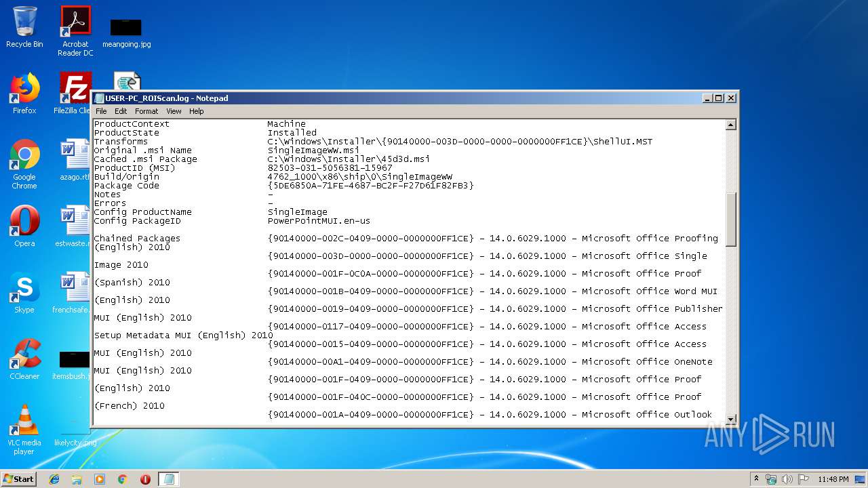The image size is (868, 488).
Task: Open the View menu in Notepad
Action: coord(174,111)
